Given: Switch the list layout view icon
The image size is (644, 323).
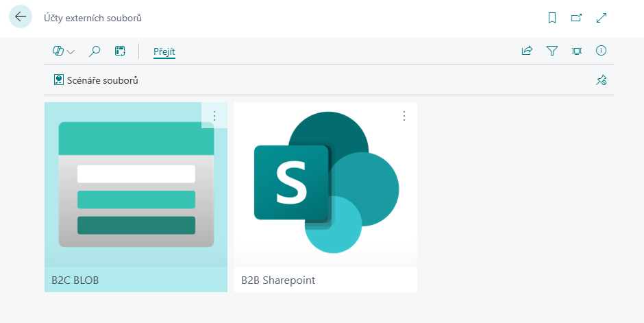Looking at the screenshot, I should (x=120, y=51).
